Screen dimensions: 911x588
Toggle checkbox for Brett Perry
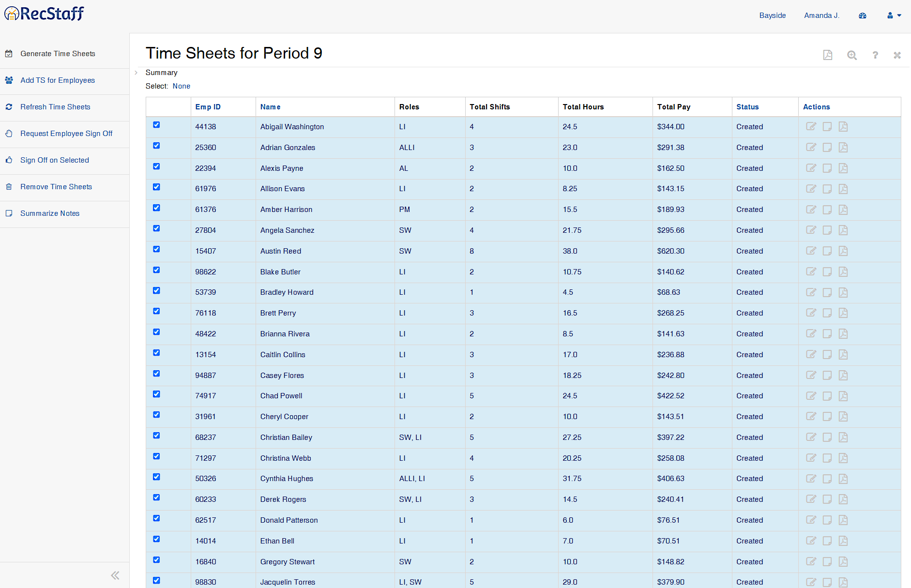click(x=156, y=311)
